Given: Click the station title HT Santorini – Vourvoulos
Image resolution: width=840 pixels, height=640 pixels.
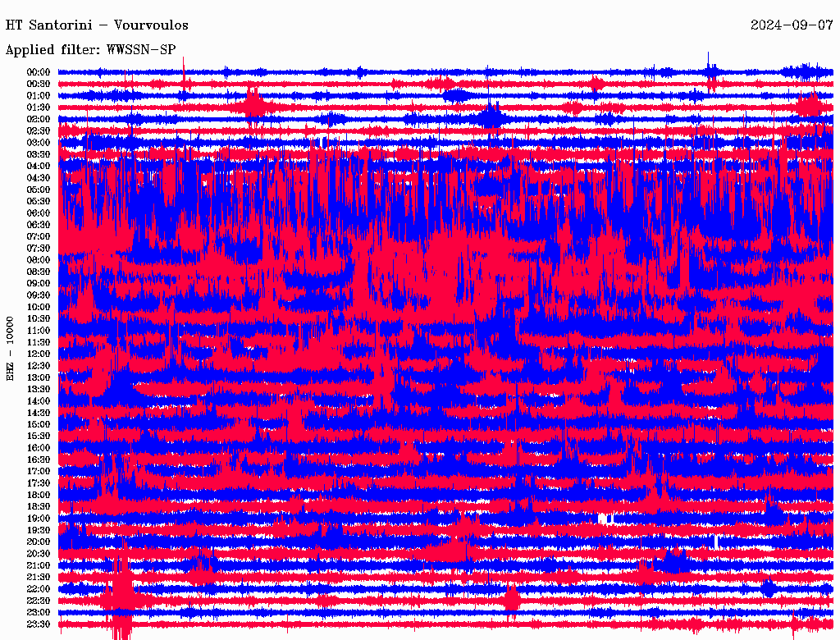Looking at the screenshot, I should (x=97, y=25).
